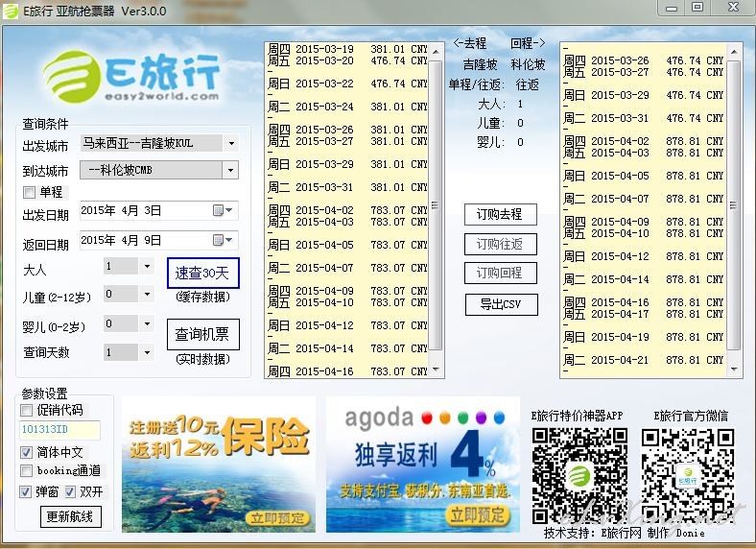Maximize the E旅行 window
This screenshot has width=756, height=549.
pos(697,8)
